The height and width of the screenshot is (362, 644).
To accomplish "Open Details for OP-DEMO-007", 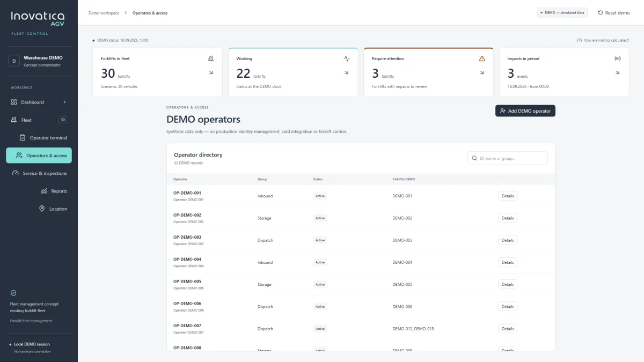I will click(508, 329).
